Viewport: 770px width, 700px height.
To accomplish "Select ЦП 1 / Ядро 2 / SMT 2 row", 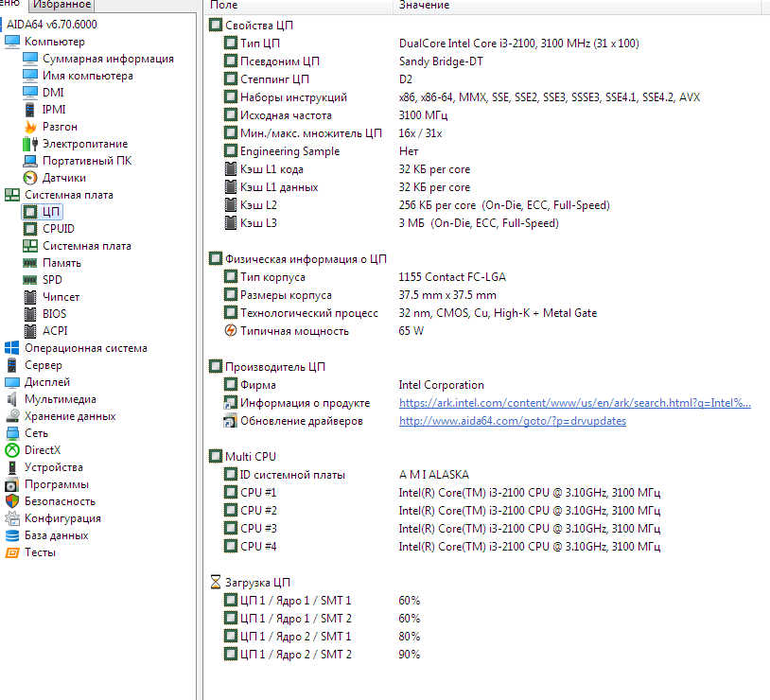I will [322, 655].
